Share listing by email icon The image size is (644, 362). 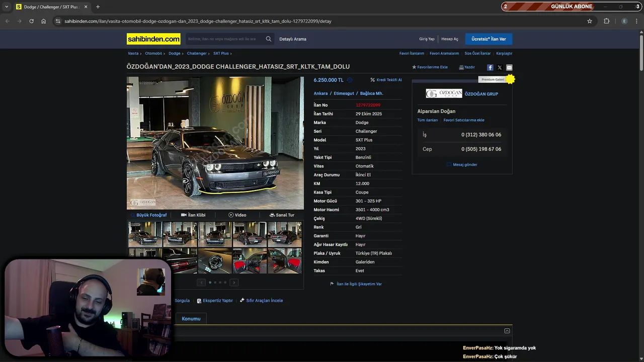tap(509, 67)
